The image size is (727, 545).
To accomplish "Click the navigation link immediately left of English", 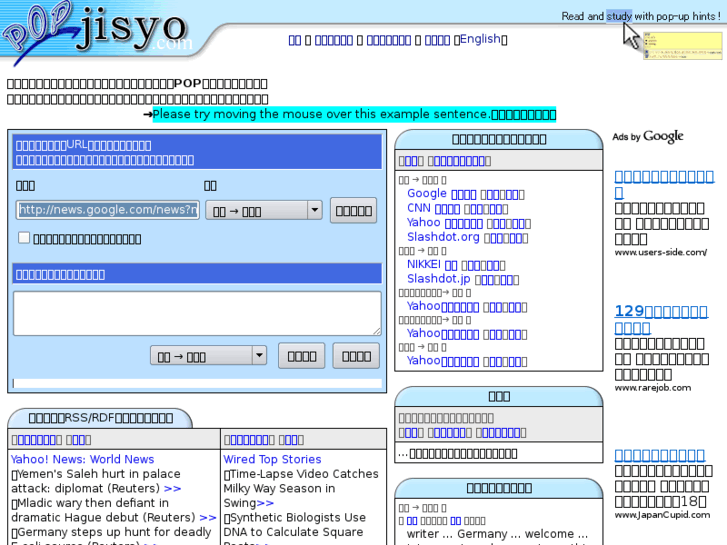I will coord(437,40).
